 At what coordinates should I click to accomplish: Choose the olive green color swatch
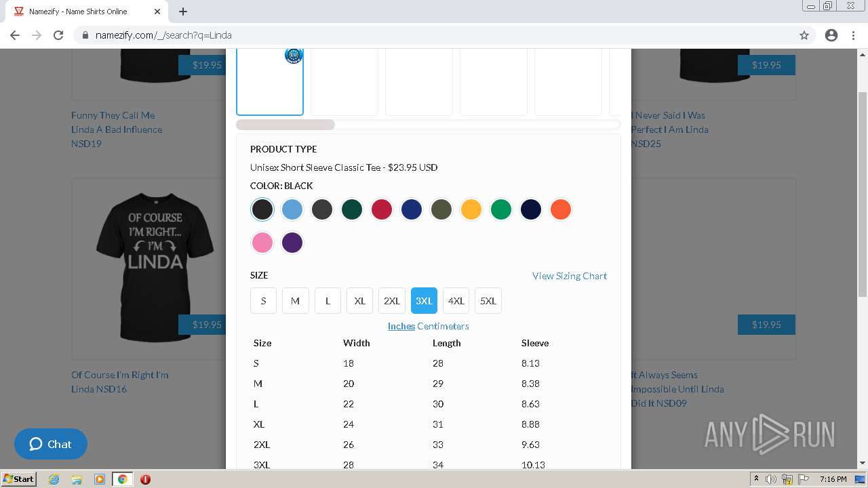(x=441, y=209)
